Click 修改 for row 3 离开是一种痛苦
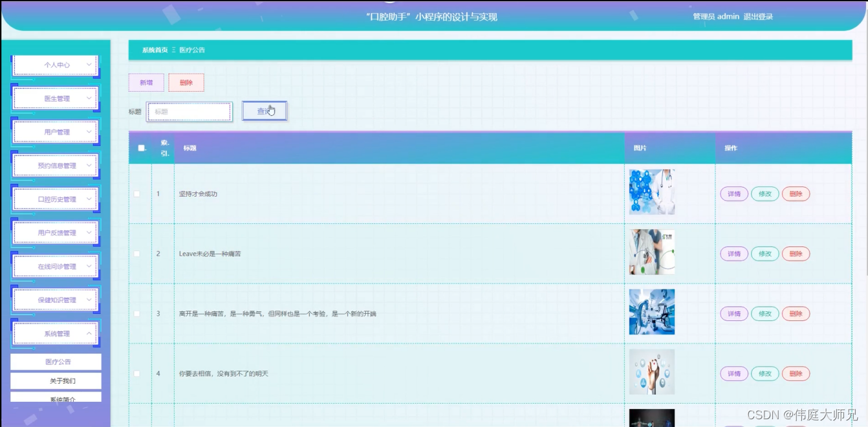This screenshot has width=868, height=427. coord(765,314)
